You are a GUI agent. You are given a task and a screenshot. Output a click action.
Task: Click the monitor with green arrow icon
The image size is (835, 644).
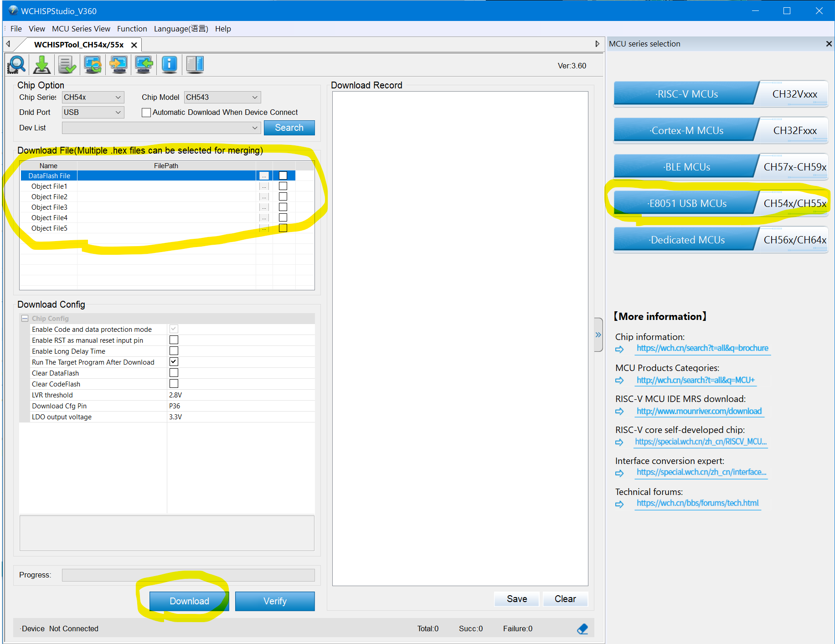click(x=144, y=65)
